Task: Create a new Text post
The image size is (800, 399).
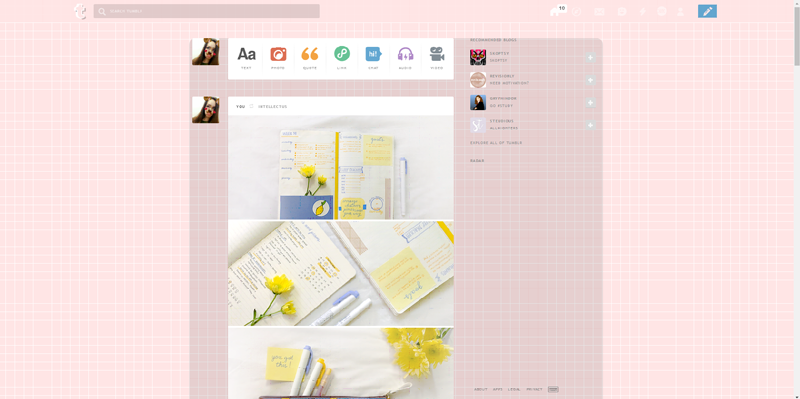Action: point(246,58)
